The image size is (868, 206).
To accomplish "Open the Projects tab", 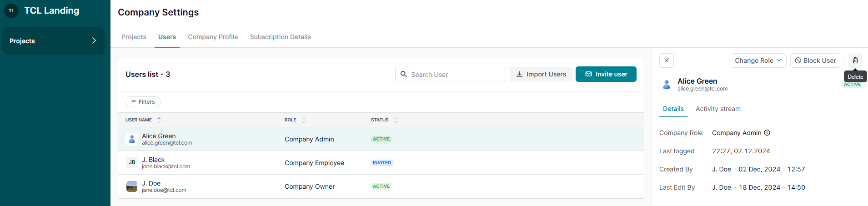I will click(134, 37).
